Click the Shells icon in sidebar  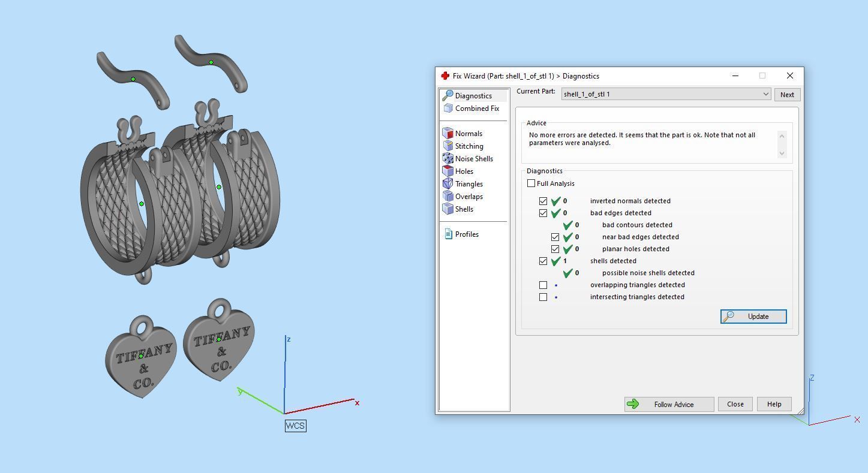tap(447, 209)
